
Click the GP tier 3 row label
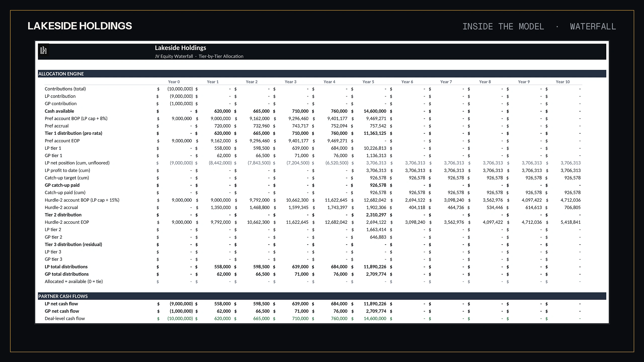pyautogui.click(x=53, y=259)
